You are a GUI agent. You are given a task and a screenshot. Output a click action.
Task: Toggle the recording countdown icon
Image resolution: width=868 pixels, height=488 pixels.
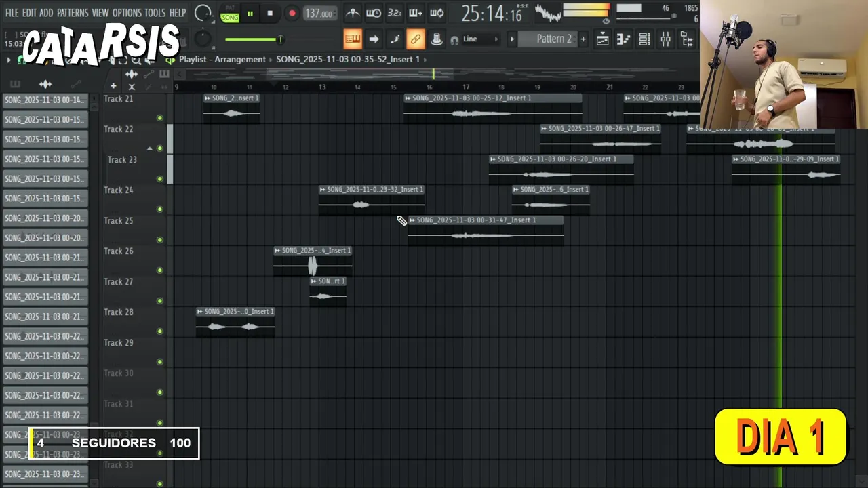395,13
